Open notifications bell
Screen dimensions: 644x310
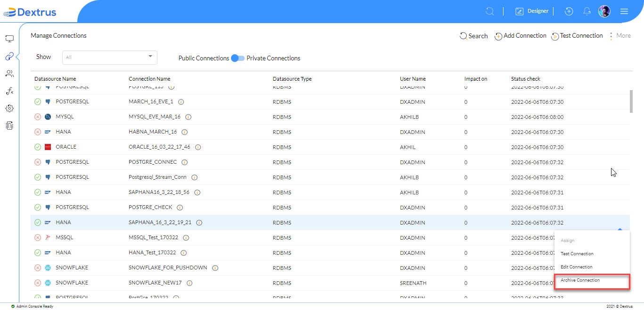coord(587,11)
